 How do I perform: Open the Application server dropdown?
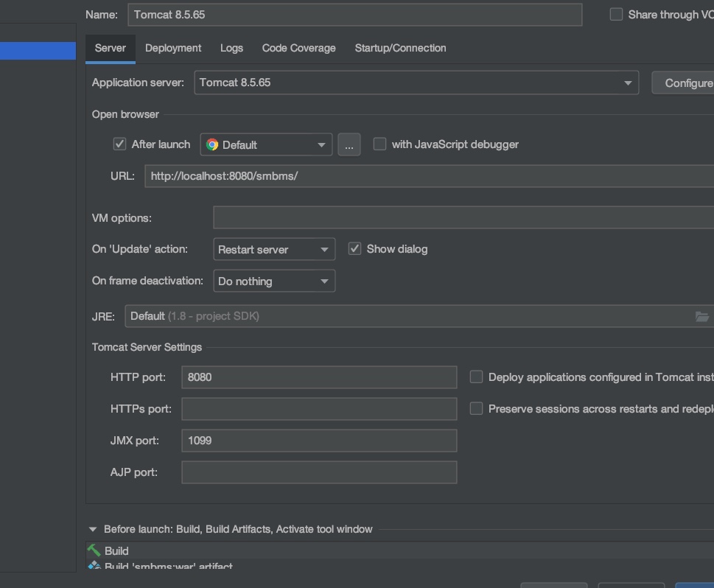click(x=416, y=83)
